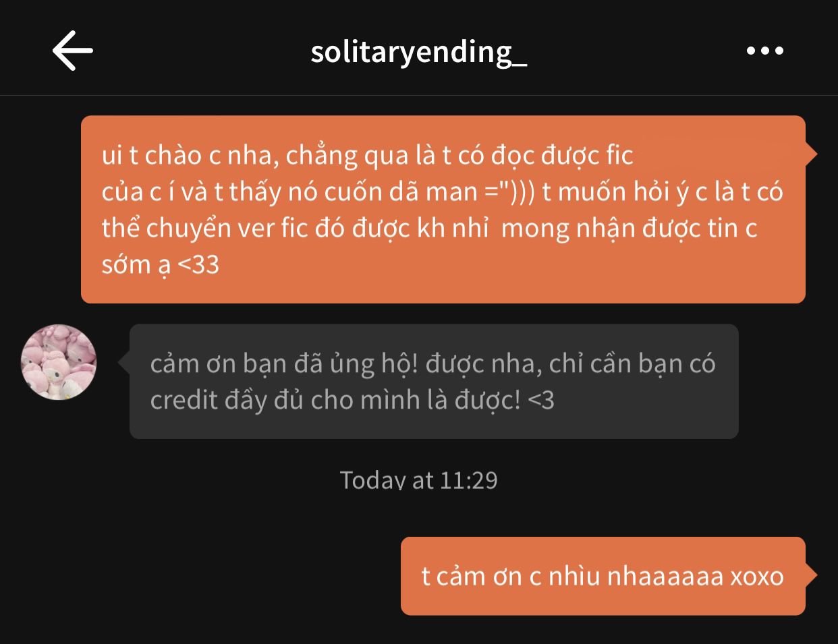Screen dimensions: 838x644
Task: Click the tail pointer of the first orange bubble
Action: [x=812, y=154]
